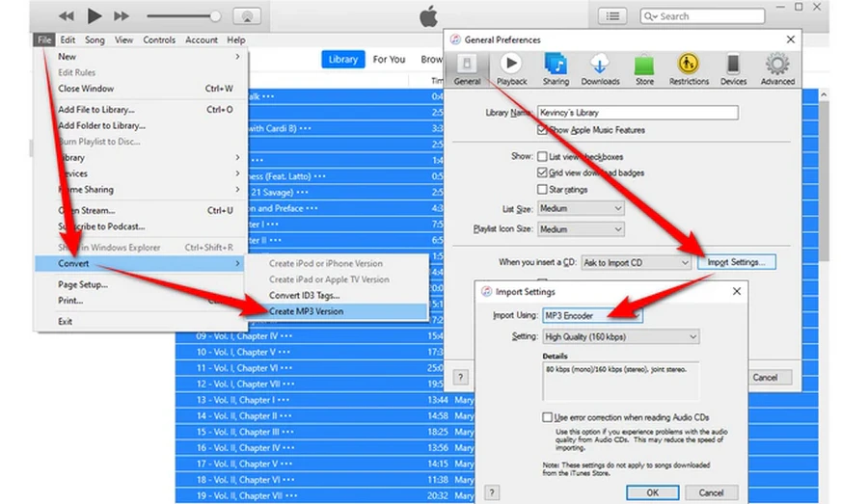Expand the Library submenu arrow
This screenshot has width=868, height=504.
[237, 157]
